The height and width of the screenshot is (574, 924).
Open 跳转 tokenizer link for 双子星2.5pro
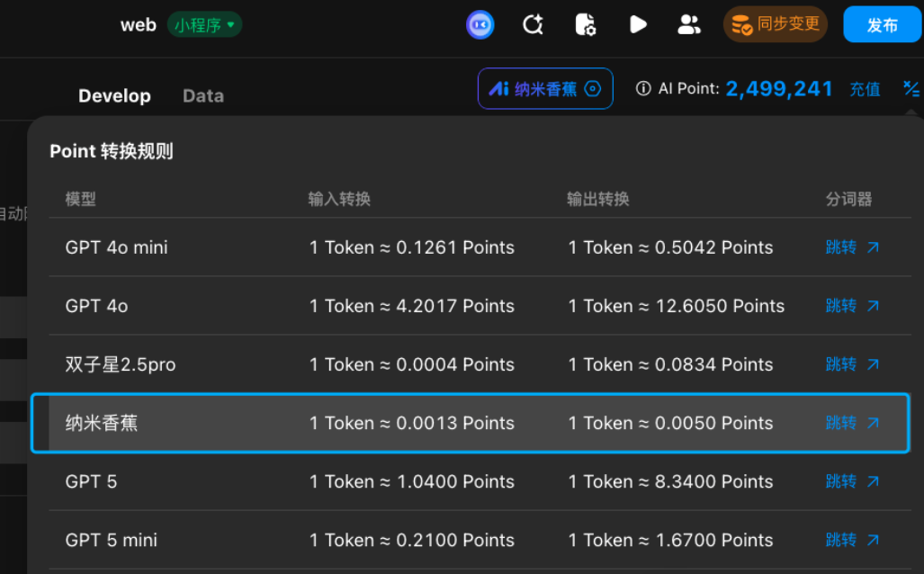(852, 364)
